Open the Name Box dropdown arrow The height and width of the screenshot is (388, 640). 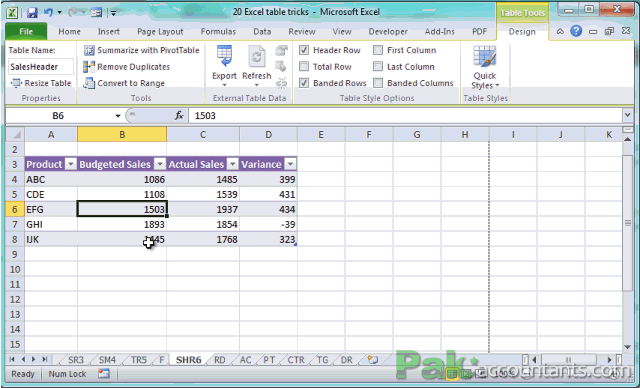coord(118,116)
